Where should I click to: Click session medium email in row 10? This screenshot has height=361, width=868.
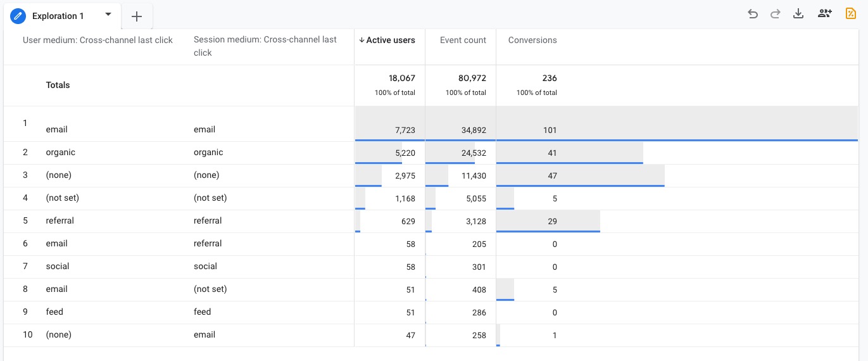tap(204, 334)
